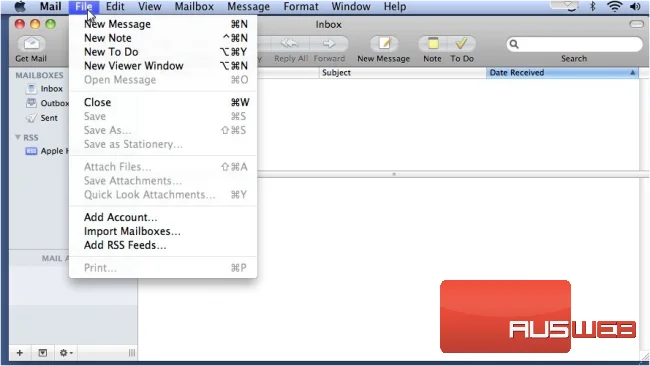Click into the Search field
This screenshot has width=650, height=366.
tap(575, 44)
